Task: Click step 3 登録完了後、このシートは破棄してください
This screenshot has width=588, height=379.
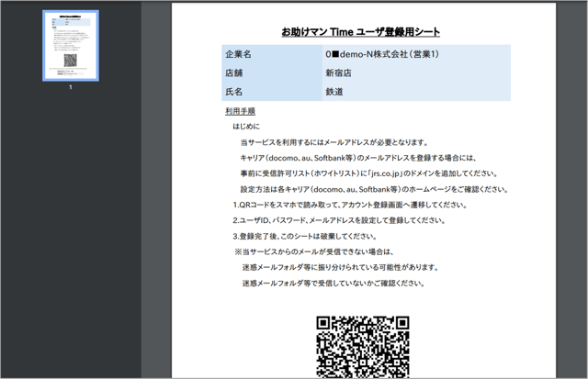Action: 305,237
